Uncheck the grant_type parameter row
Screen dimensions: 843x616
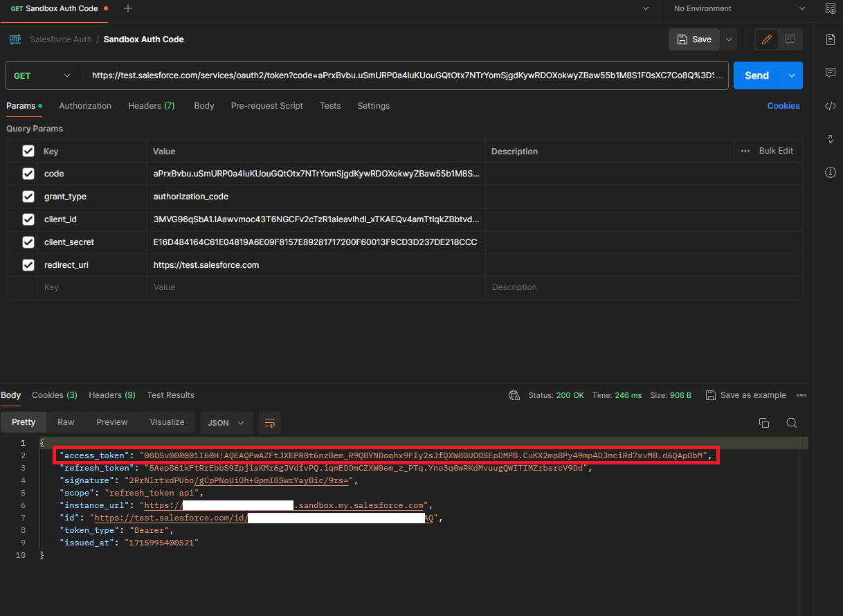tap(28, 196)
